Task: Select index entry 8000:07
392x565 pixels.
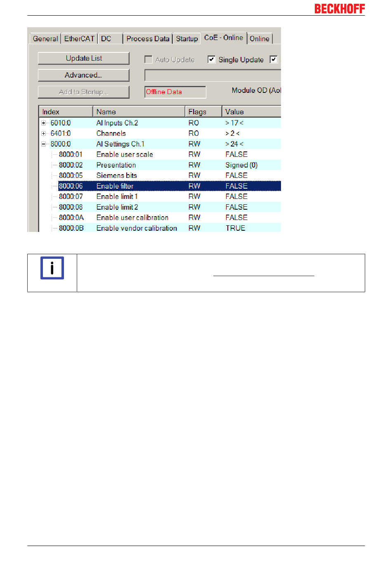Action: point(71,196)
